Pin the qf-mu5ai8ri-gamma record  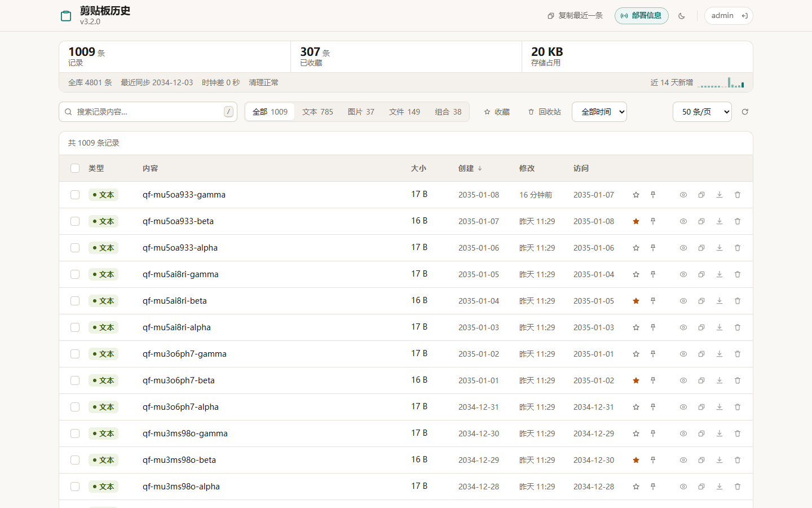[653, 274]
